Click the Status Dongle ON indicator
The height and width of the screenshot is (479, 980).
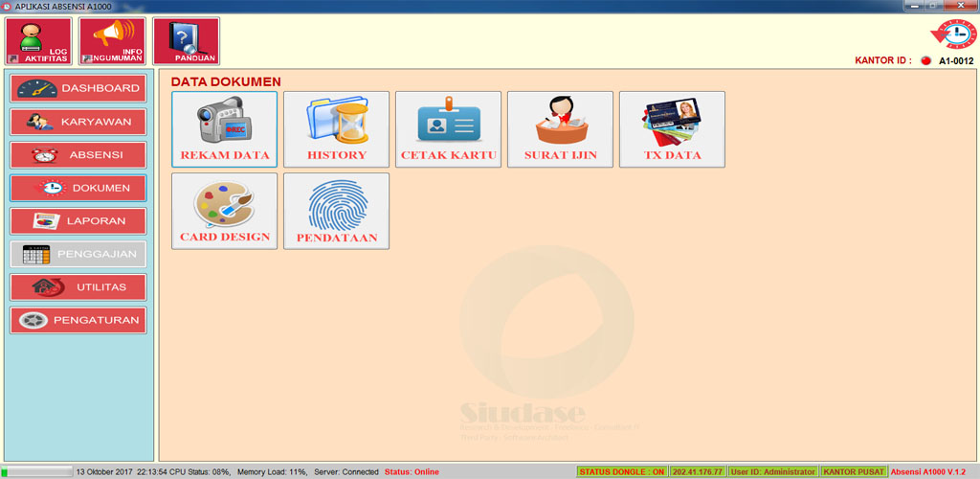tap(621, 472)
